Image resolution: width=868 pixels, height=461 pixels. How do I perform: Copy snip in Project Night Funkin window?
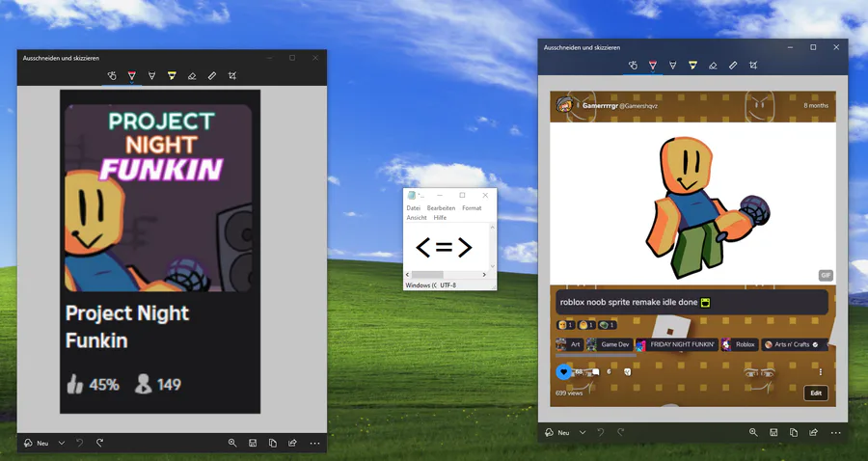pos(272,443)
